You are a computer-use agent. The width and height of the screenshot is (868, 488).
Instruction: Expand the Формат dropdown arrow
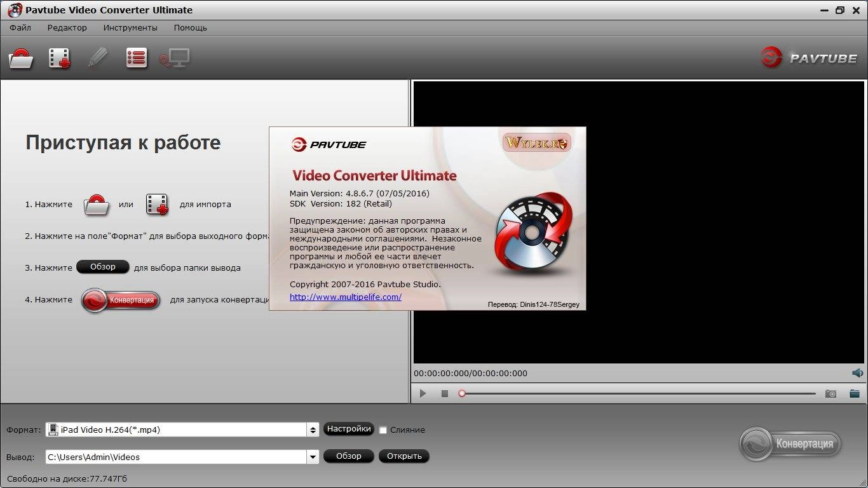313,430
